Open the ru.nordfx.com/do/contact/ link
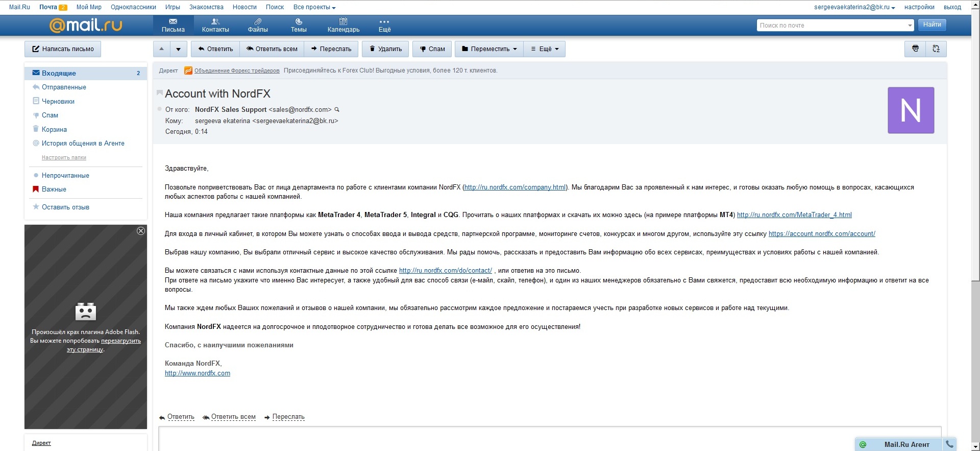This screenshot has width=980, height=451. pos(446,271)
